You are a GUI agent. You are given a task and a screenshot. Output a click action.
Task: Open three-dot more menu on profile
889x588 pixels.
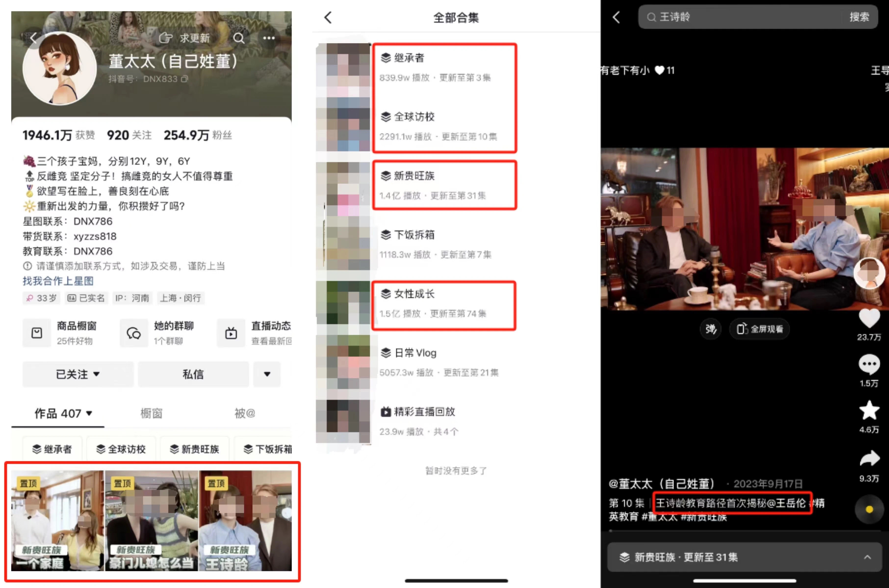pyautogui.click(x=269, y=38)
